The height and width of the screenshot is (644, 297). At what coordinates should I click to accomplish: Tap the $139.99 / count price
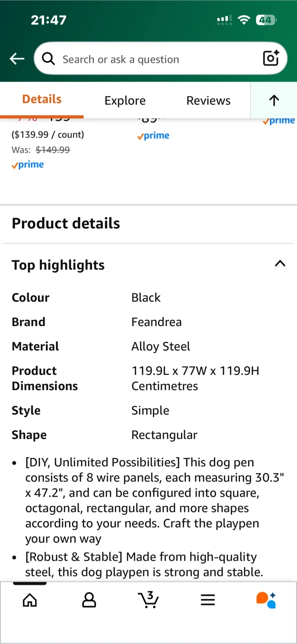coord(48,135)
